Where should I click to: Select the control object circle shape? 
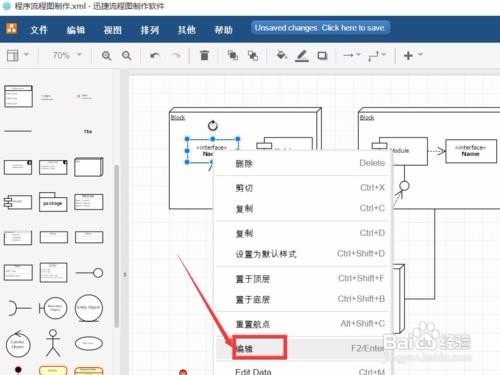(18, 344)
